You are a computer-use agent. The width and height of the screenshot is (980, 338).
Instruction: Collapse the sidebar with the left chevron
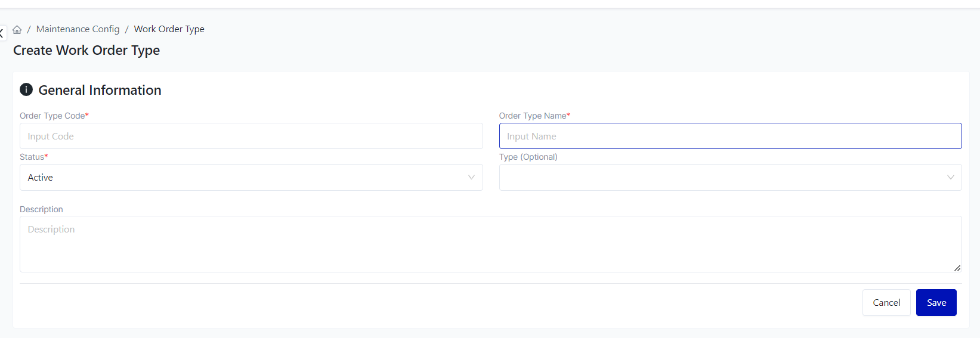point(2,33)
